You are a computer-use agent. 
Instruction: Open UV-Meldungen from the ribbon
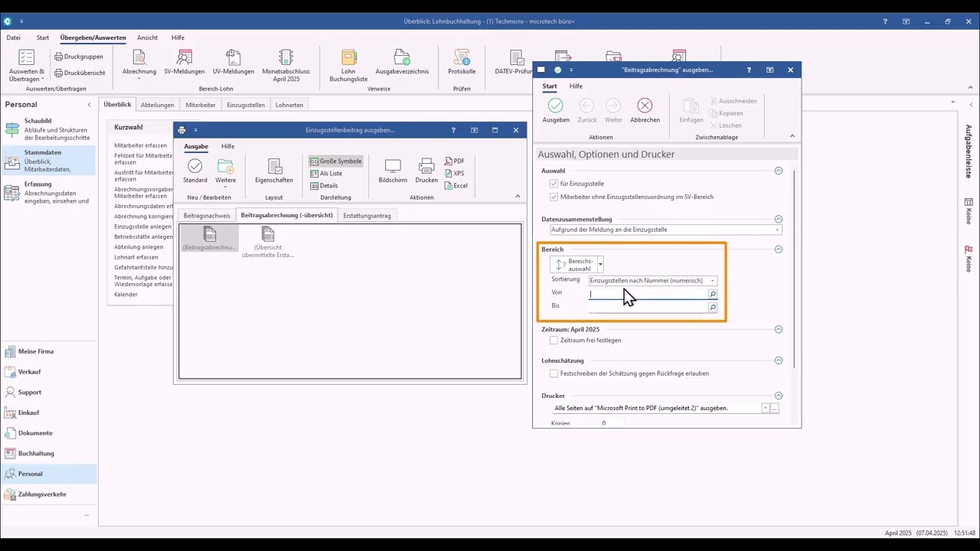pos(234,57)
